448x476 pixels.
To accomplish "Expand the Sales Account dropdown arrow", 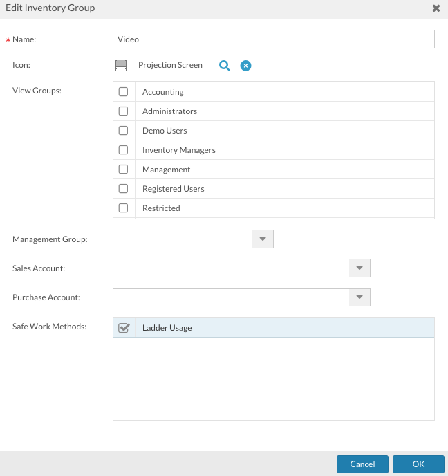I will 359,268.
